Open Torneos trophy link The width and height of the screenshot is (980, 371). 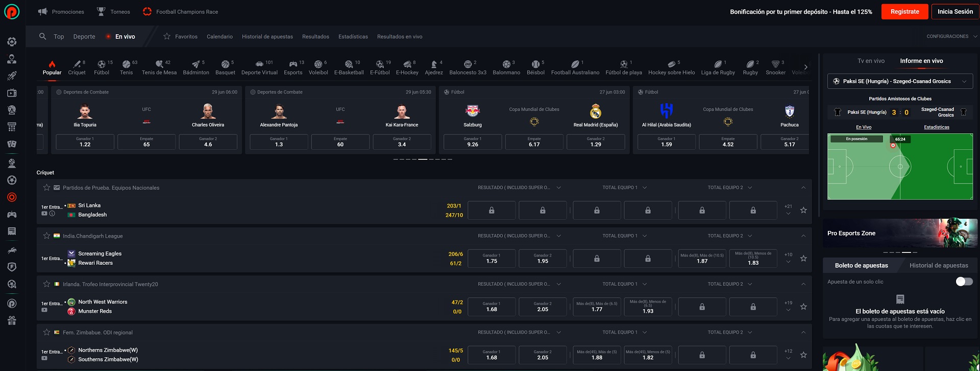click(x=113, y=12)
